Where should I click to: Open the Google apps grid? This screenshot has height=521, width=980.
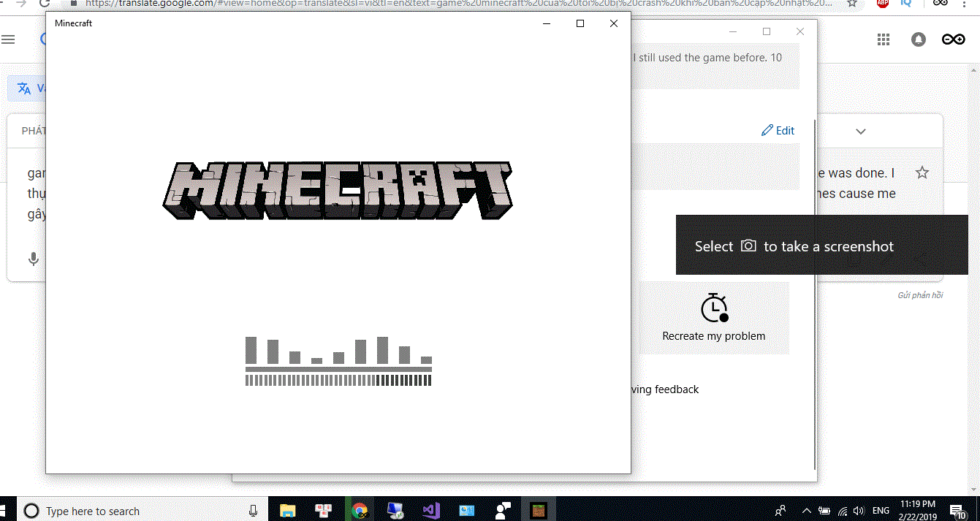(x=883, y=39)
